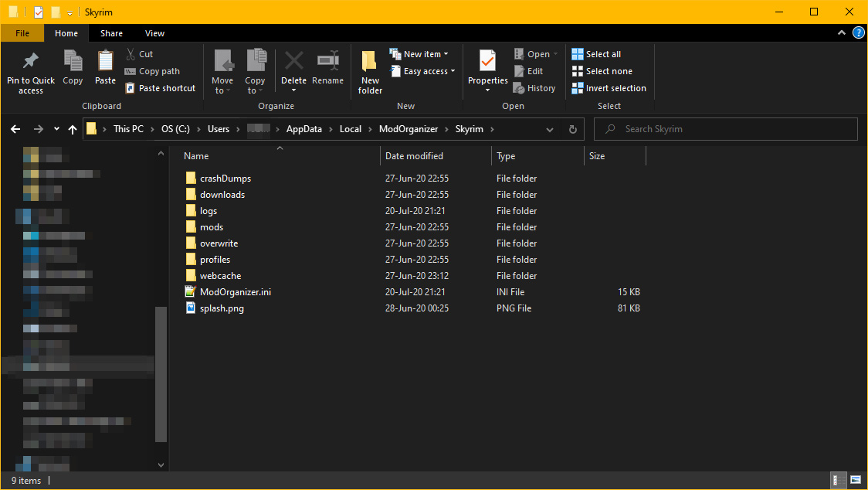Click the Pin to Quick access icon
868x490 pixels.
31,61
